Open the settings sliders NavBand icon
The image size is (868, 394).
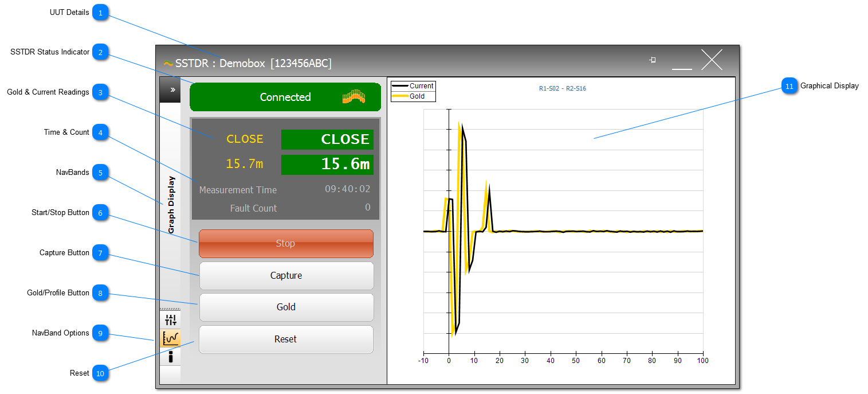pyautogui.click(x=171, y=319)
